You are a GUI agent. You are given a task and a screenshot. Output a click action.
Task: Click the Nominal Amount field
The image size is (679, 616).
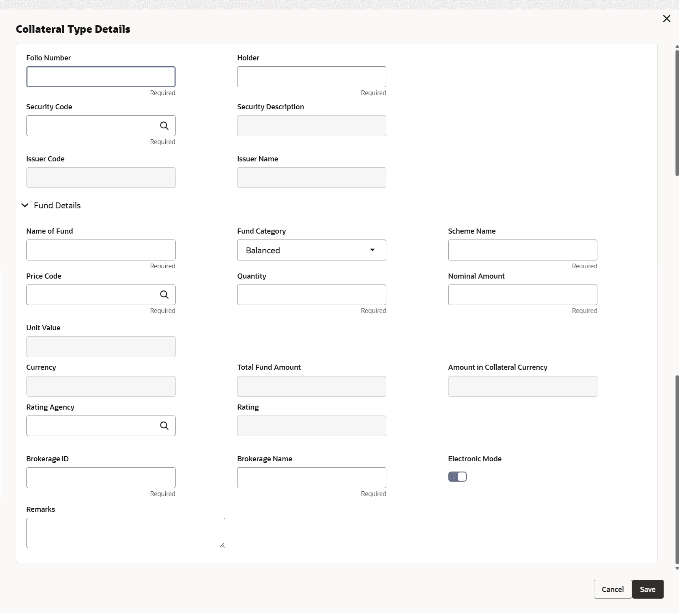522,295
